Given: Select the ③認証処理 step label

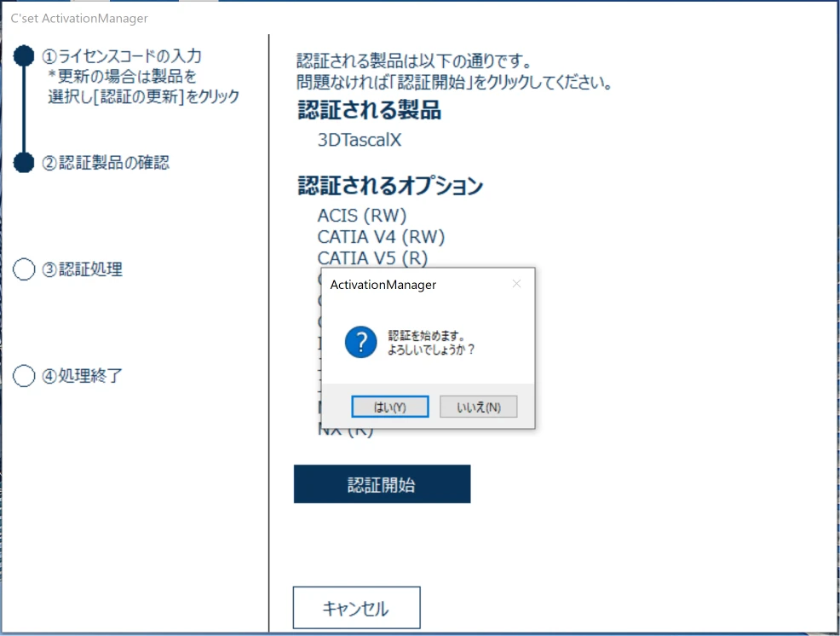Looking at the screenshot, I should 82,269.
